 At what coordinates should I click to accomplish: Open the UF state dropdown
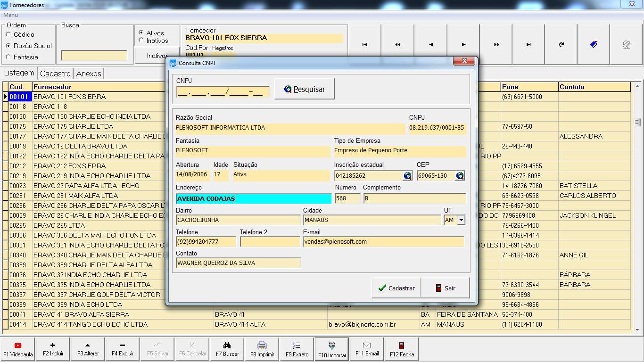[461, 220]
